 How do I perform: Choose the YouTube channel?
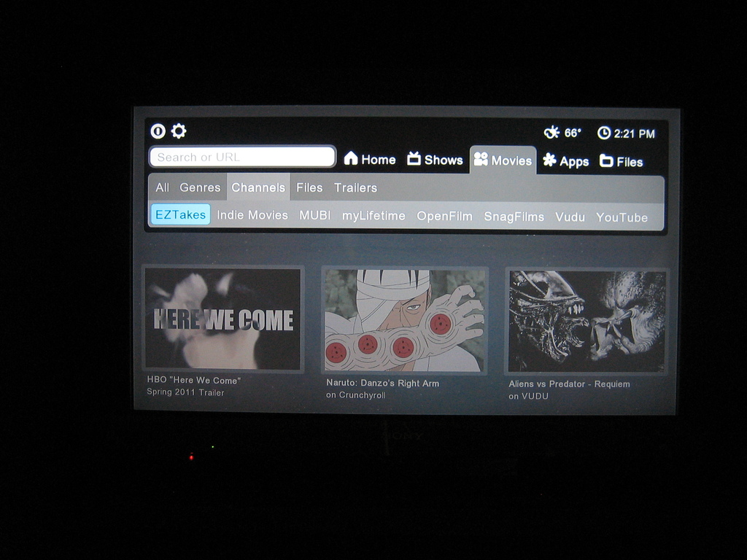coord(622,217)
